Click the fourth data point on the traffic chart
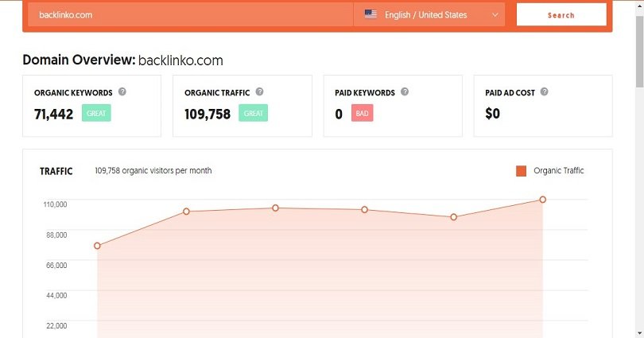Image resolution: width=644 pixels, height=338 pixels. click(x=364, y=209)
